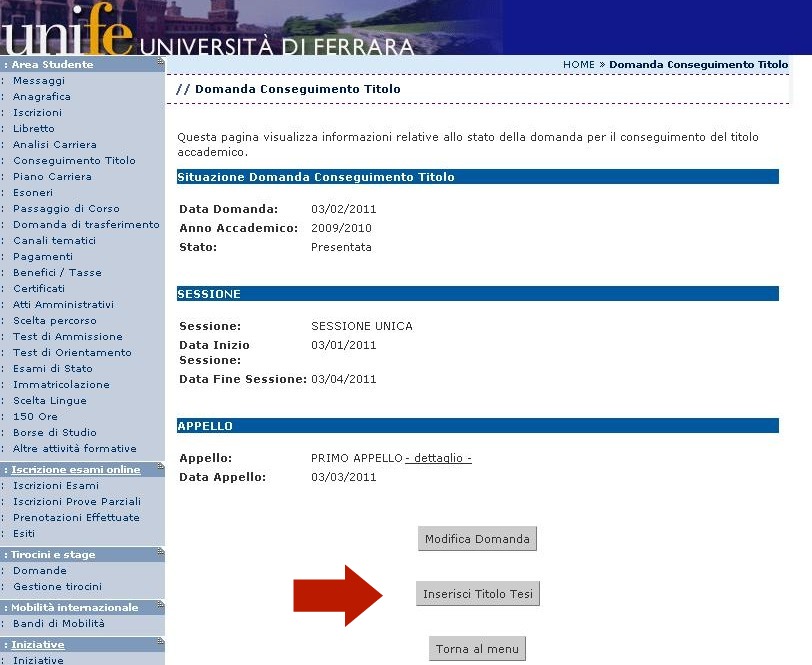Go to HOME in the breadcrumb

578,65
